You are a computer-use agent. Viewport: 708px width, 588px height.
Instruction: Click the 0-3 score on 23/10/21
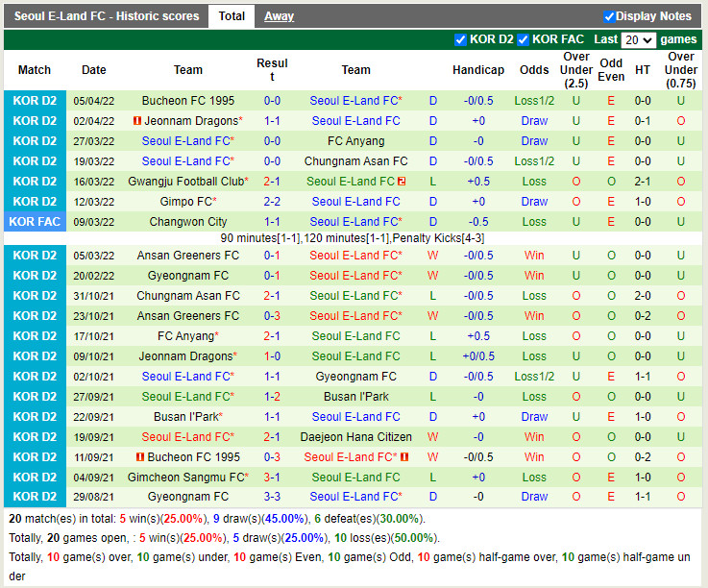tap(272, 316)
